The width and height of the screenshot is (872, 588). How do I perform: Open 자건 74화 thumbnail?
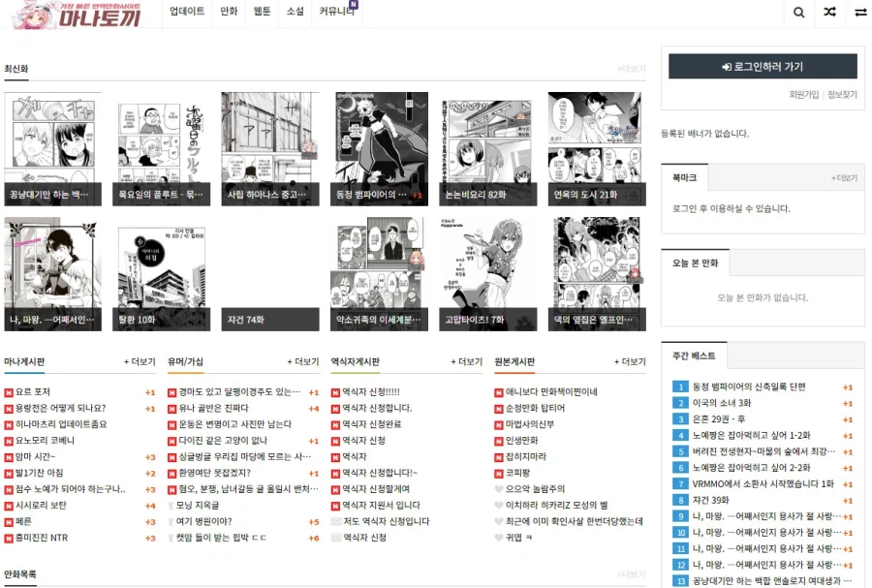(270, 274)
